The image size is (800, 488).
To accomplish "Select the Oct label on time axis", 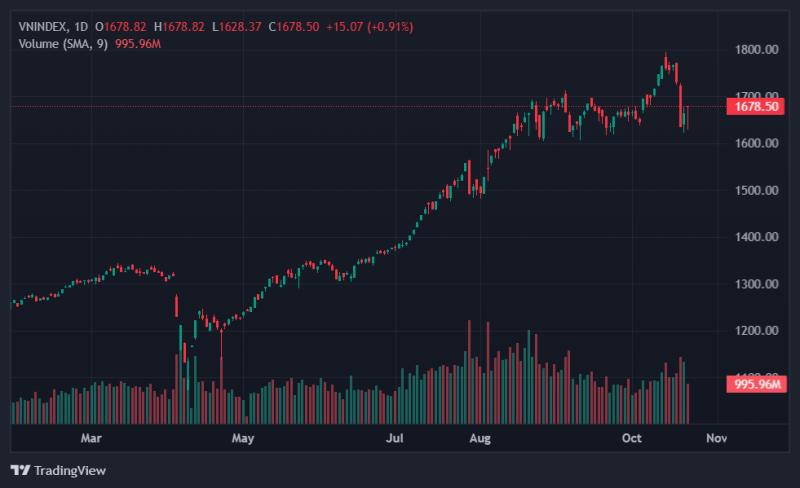I will pyautogui.click(x=632, y=438).
